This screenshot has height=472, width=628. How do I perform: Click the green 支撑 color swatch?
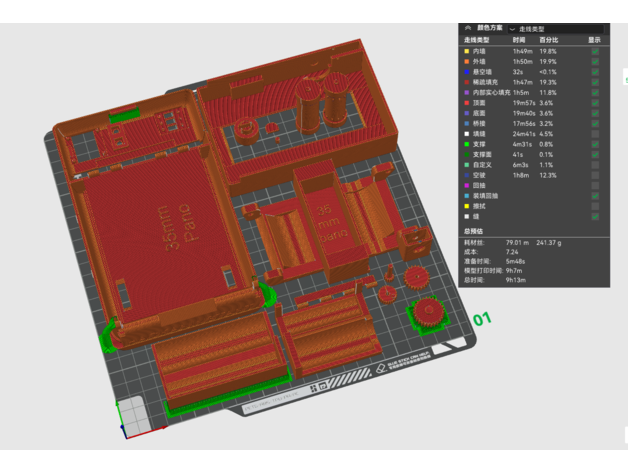coord(466,144)
